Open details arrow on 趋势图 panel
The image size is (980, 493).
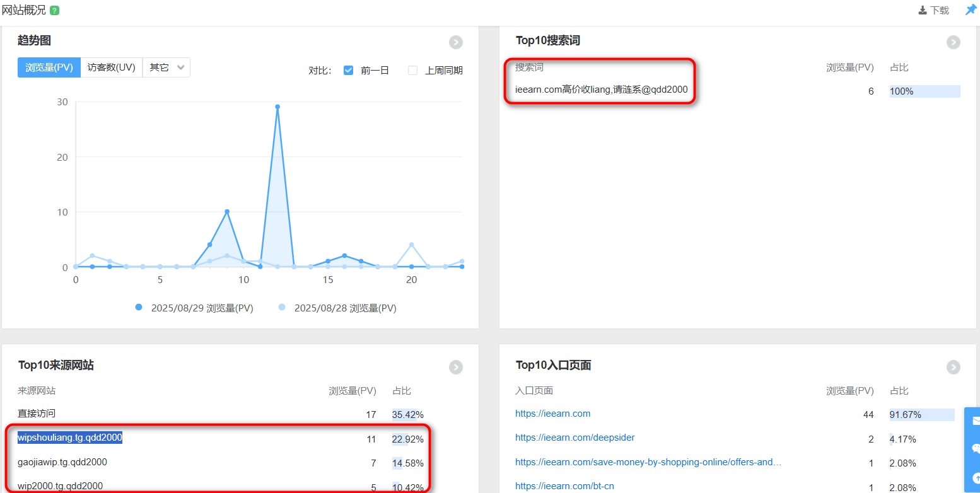click(x=456, y=42)
